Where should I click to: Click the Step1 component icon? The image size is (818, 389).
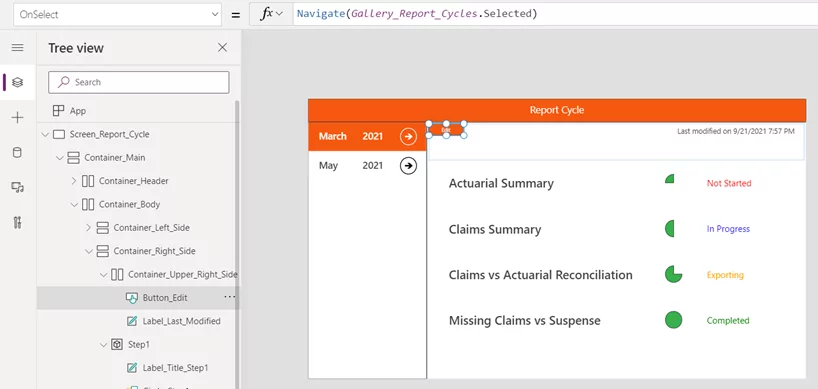117,345
